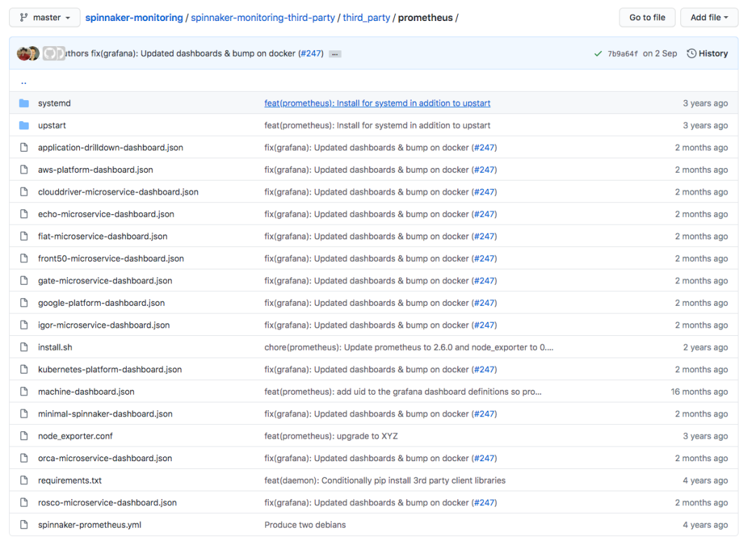Open front50-microservice-dashboard.json
This screenshot has width=756, height=541.
[111, 258]
